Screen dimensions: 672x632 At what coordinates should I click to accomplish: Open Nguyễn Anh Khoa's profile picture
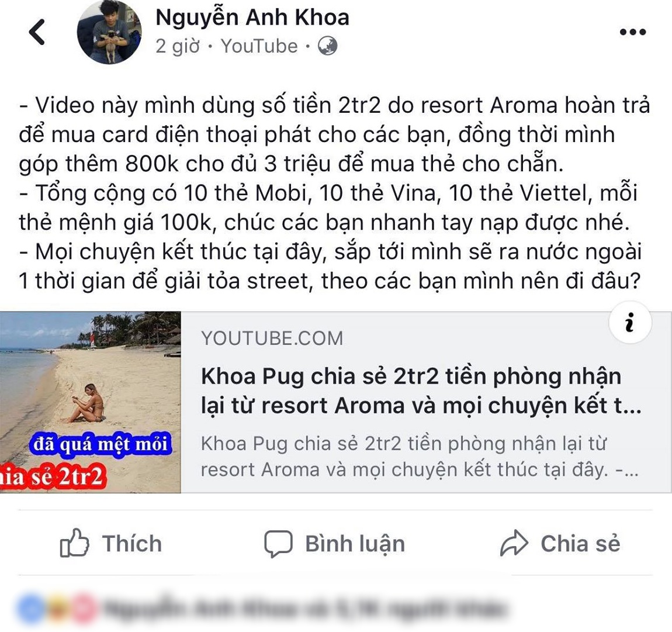click(109, 32)
